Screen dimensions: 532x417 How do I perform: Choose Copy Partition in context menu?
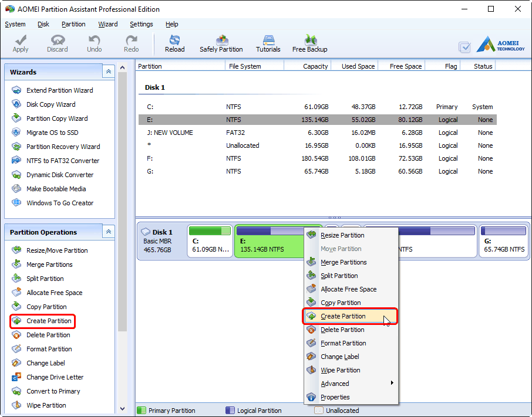pos(351,303)
